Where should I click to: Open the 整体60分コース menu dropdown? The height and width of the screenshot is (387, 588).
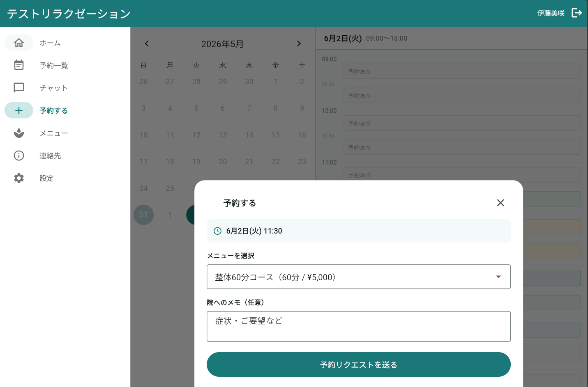(x=359, y=277)
